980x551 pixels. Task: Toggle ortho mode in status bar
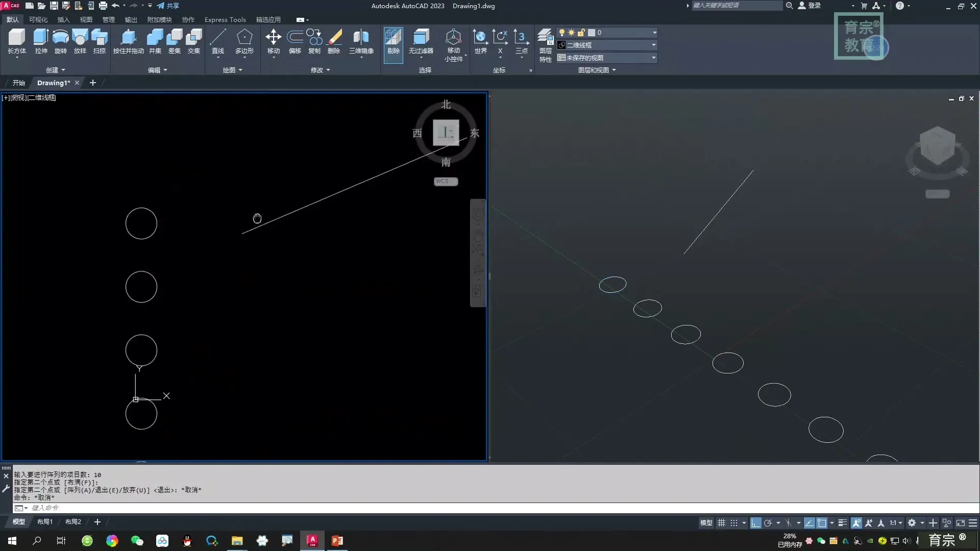point(755,523)
